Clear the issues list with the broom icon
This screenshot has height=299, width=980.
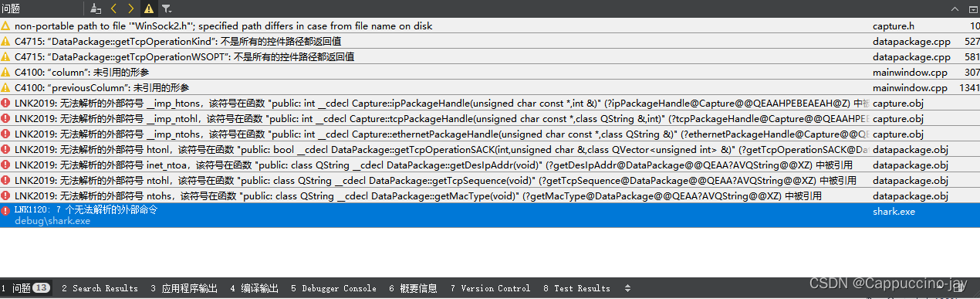(x=96, y=8)
